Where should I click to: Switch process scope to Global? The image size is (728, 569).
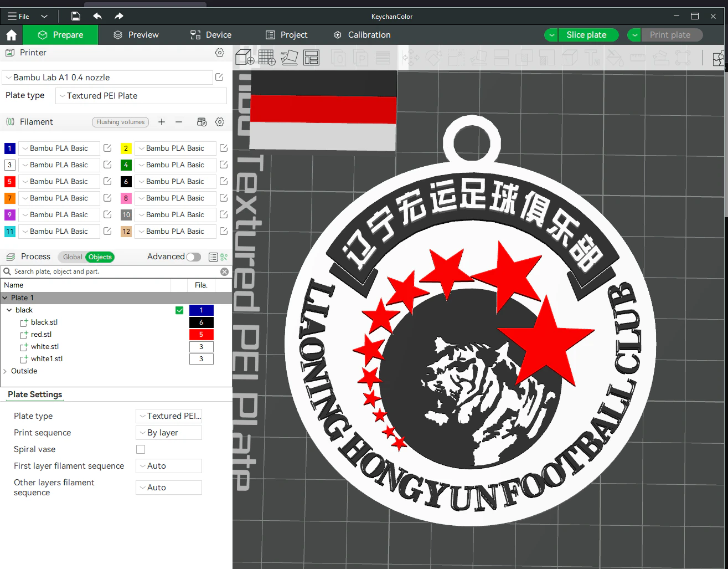72,257
